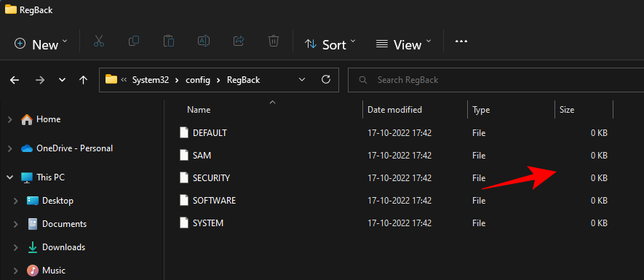This screenshot has width=644, height=280.
Task: Open address bar history dropdown
Action: (x=302, y=80)
